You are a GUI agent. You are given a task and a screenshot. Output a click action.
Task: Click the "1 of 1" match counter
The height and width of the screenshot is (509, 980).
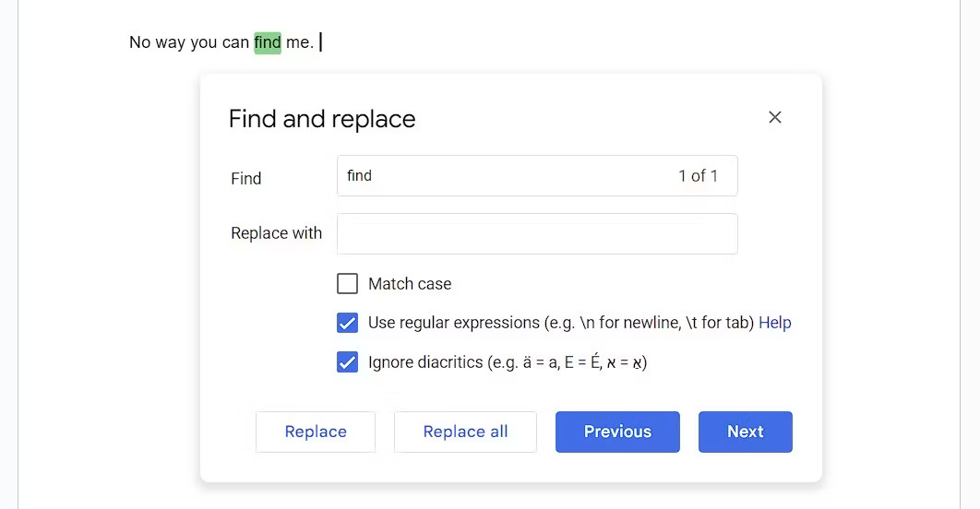(698, 176)
